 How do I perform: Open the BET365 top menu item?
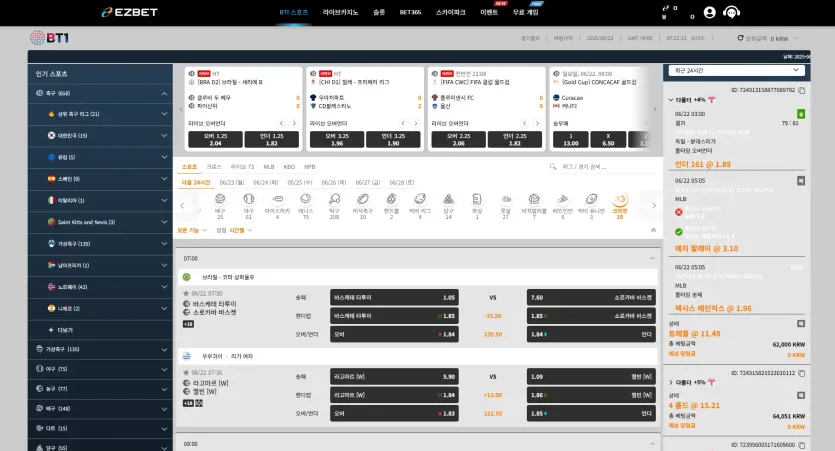click(x=410, y=12)
